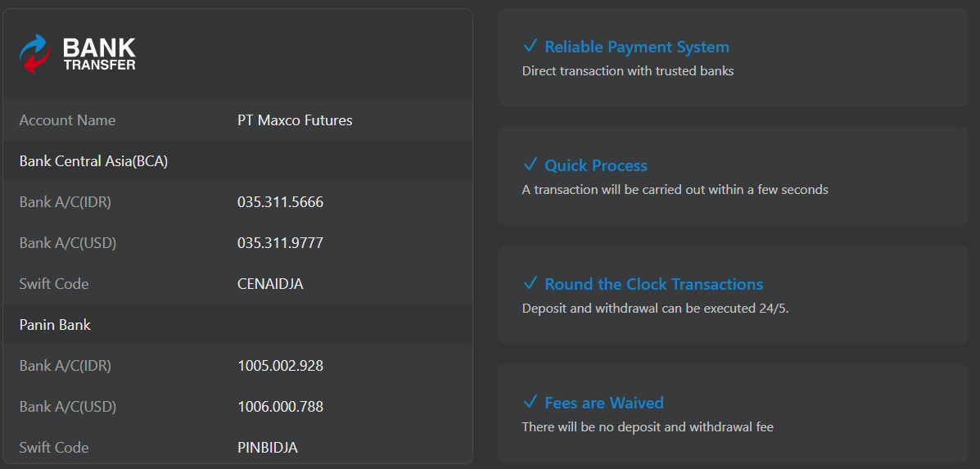Click the Bank Transfer arrows logo
The width and height of the screenshot is (980, 469).
click(34, 54)
